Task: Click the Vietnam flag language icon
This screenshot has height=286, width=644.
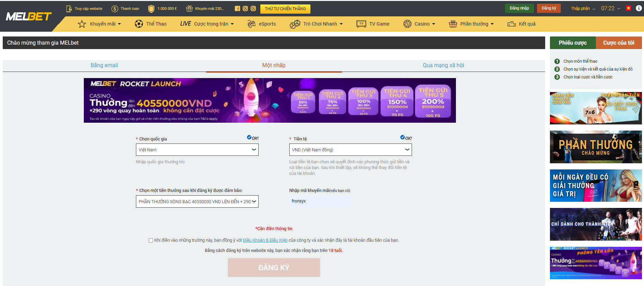Action: [x=628, y=8]
